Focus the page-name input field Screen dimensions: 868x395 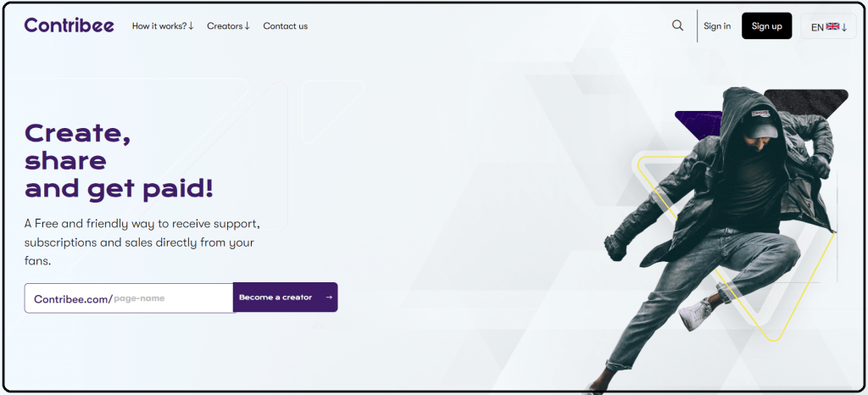pos(130,298)
